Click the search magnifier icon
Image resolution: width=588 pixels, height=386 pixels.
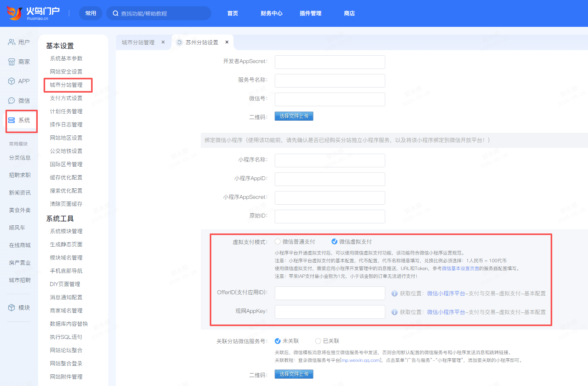(x=116, y=13)
